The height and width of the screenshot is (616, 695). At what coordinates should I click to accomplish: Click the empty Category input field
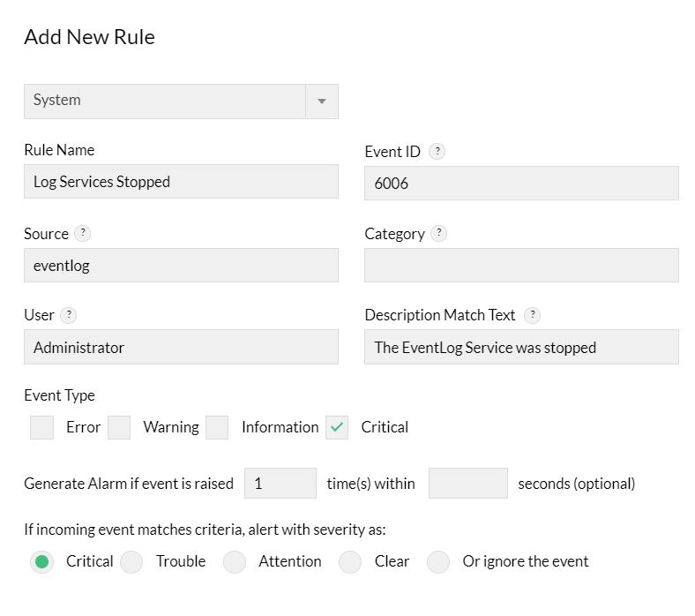pyautogui.click(x=521, y=265)
